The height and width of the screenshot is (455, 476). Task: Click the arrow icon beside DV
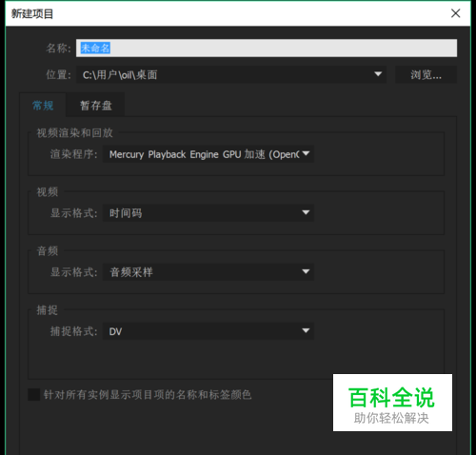pos(306,330)
